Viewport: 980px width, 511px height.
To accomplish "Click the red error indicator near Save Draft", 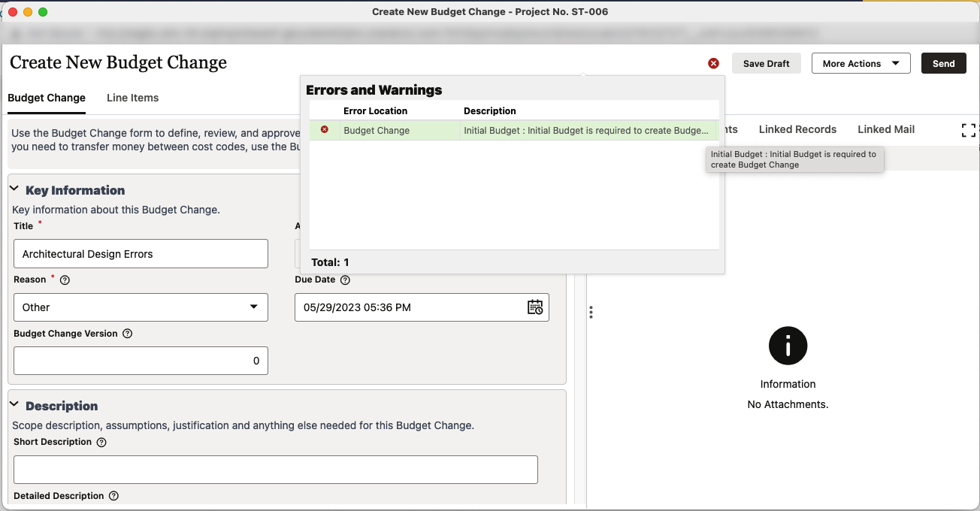I will click(x=712, y=63).
